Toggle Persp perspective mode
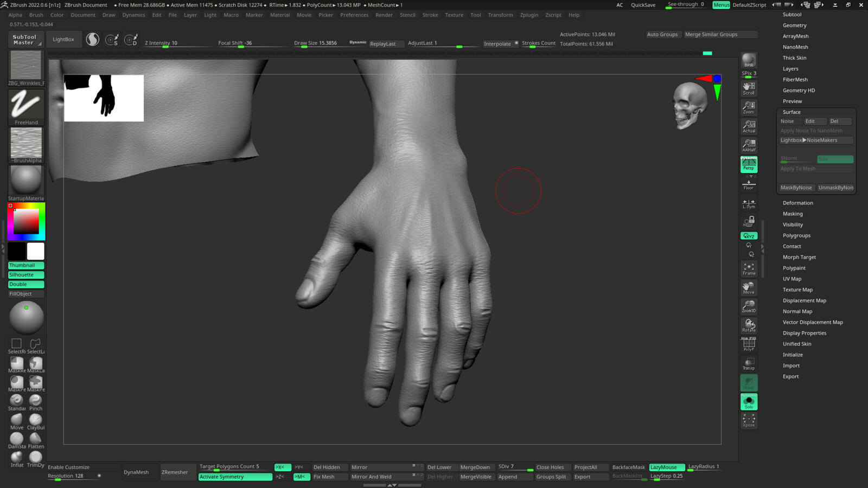 point(749,164)
